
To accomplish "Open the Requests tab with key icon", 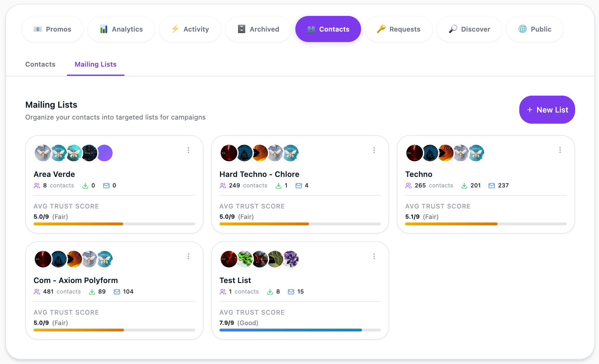I will 399,29.
